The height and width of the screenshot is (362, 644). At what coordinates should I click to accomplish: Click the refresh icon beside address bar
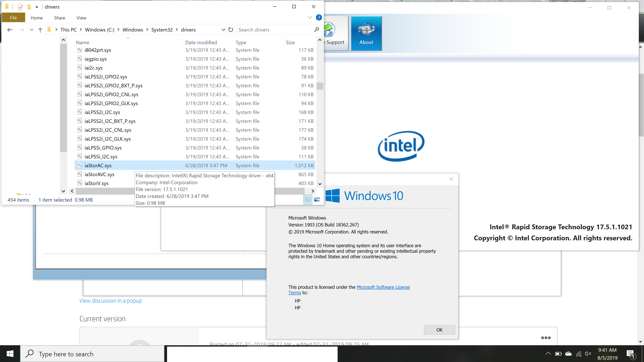(x=231, y=30)
